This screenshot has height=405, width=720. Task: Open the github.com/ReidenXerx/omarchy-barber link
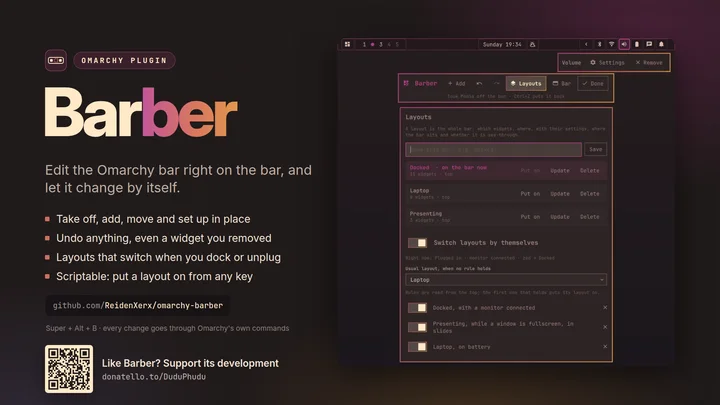[138, 305]
